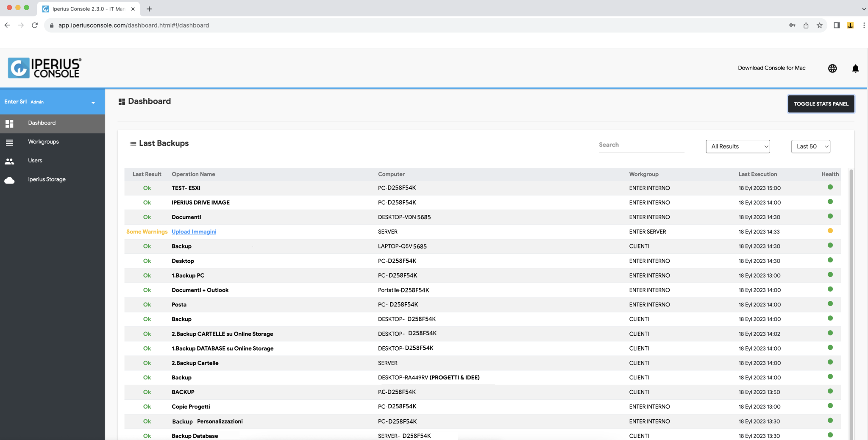Click the DESKTOP-VDN 5685 computer cell
The image size is (868, 440).
tap(404, 217)
